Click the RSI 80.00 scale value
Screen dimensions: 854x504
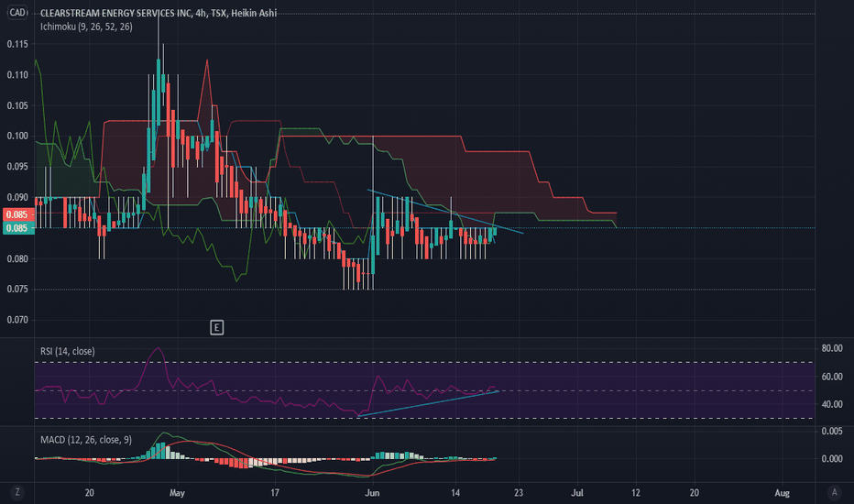point(832,349)
